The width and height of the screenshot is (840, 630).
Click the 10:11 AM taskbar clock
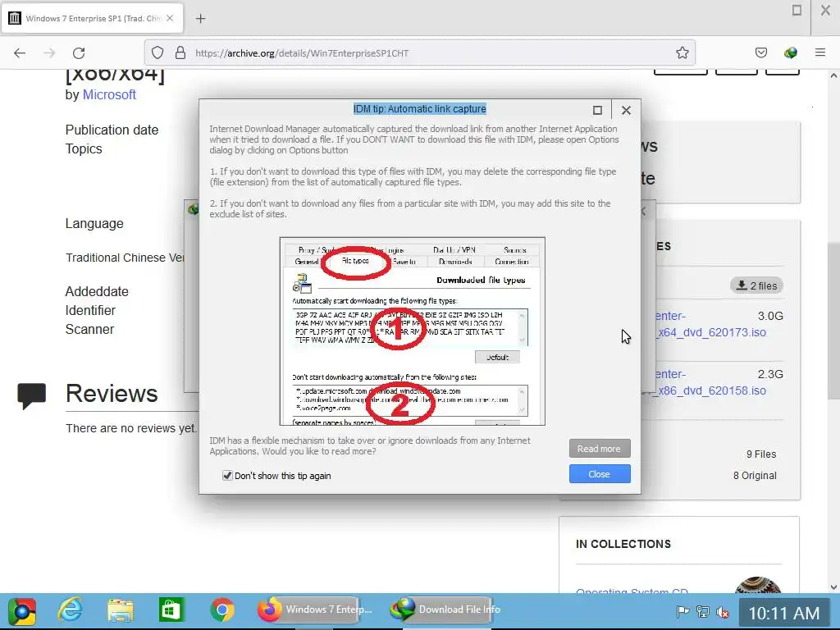point(783,613)
